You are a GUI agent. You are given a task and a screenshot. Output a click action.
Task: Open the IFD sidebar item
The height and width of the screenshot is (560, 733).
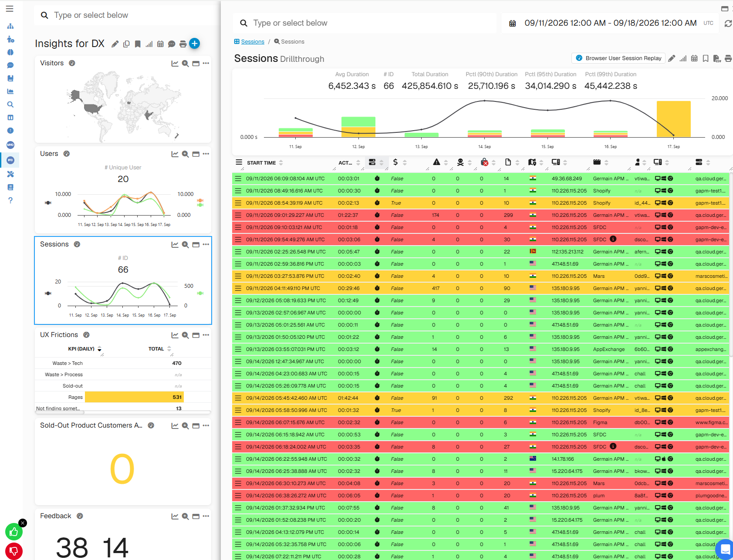point(10,160)
